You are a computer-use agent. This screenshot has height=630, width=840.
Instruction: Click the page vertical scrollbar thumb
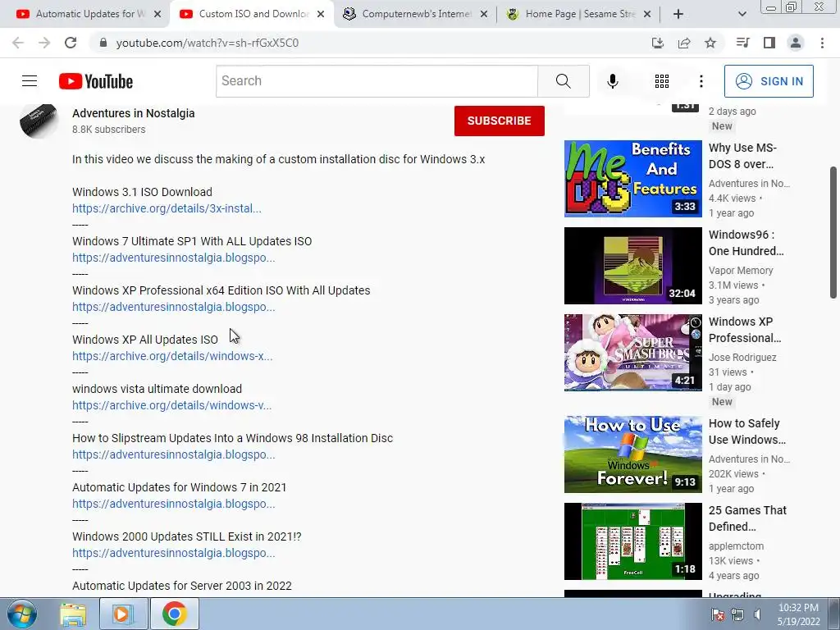pos(833,232)
